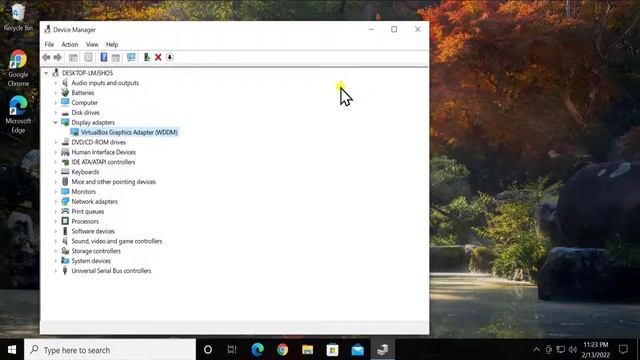Expand the Computer category

tap(56, 103)
